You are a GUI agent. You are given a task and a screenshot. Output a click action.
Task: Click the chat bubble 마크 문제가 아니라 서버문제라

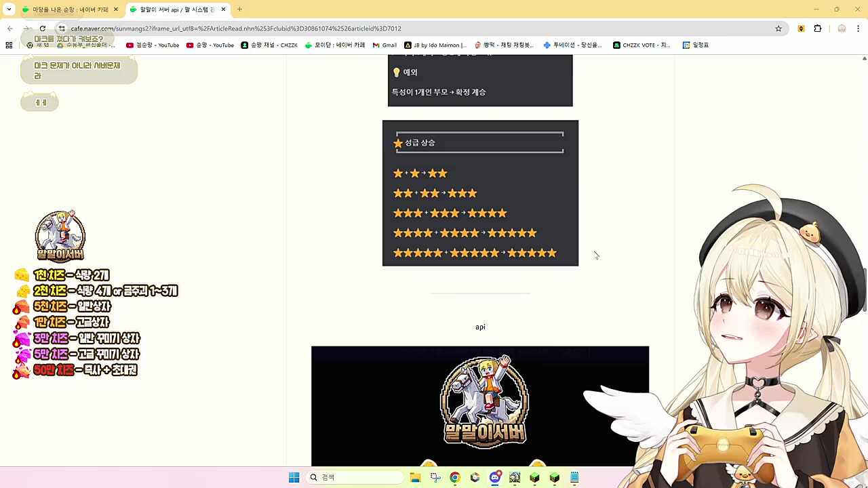coord(79,71)
